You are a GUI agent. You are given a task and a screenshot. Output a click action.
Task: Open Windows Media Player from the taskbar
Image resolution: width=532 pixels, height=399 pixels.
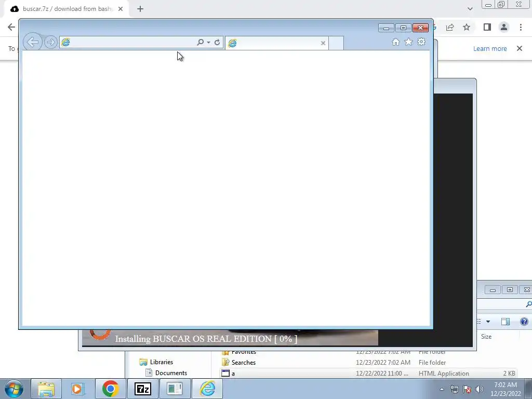77,389
